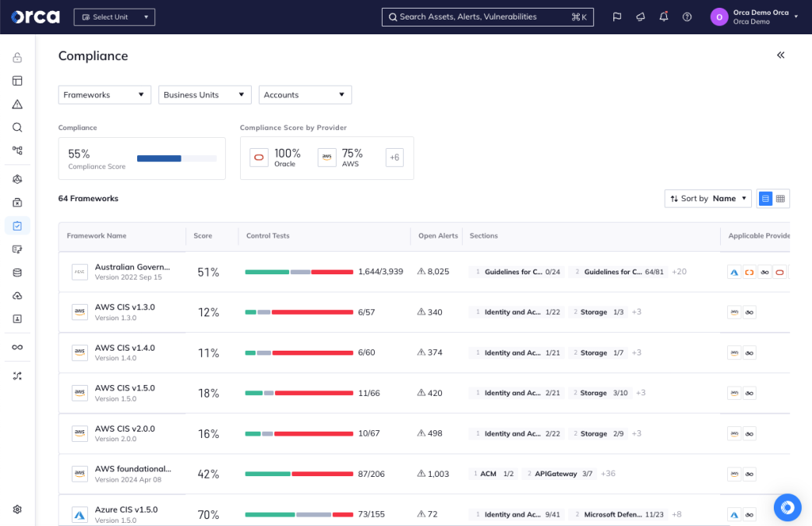Switch to grid view
This screenshot has width=812, height=526.
pos(780,199)
